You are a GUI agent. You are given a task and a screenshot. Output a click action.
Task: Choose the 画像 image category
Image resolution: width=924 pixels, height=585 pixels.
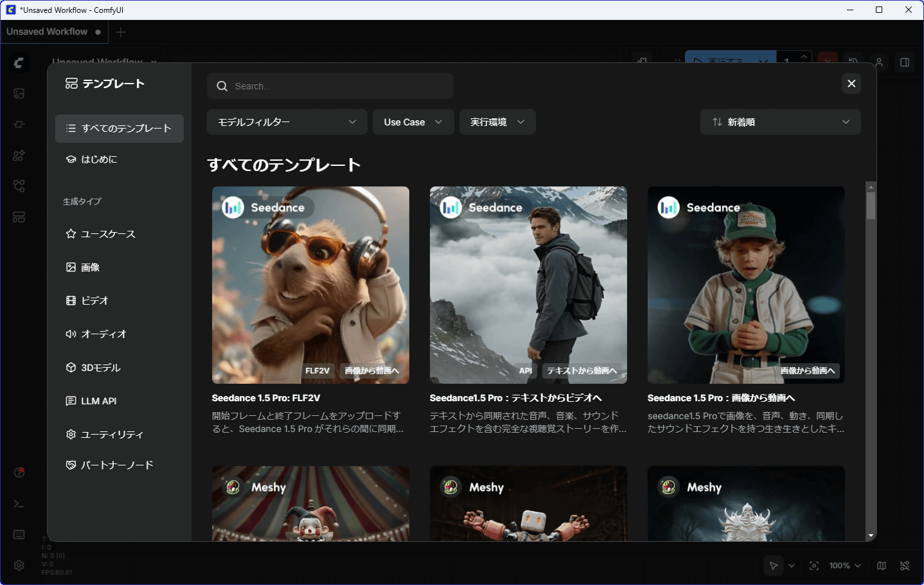click(x=90, y=267)
